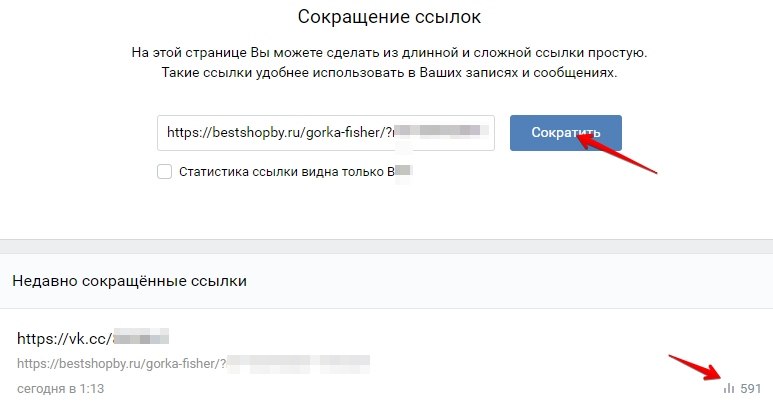Click the original bestshopby.ru URL under the short link
This screenshot has height=415, width=773.
coord(118,360)
